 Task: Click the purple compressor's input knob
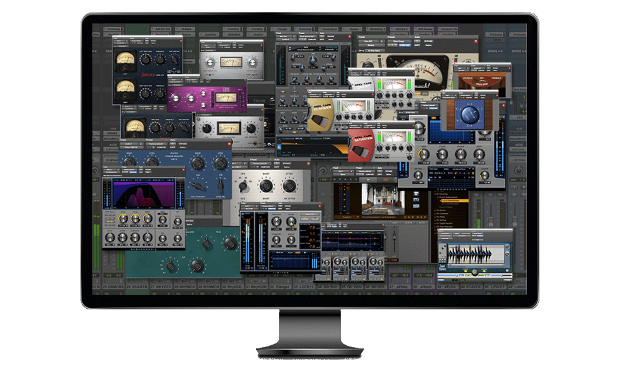point(175,99)
